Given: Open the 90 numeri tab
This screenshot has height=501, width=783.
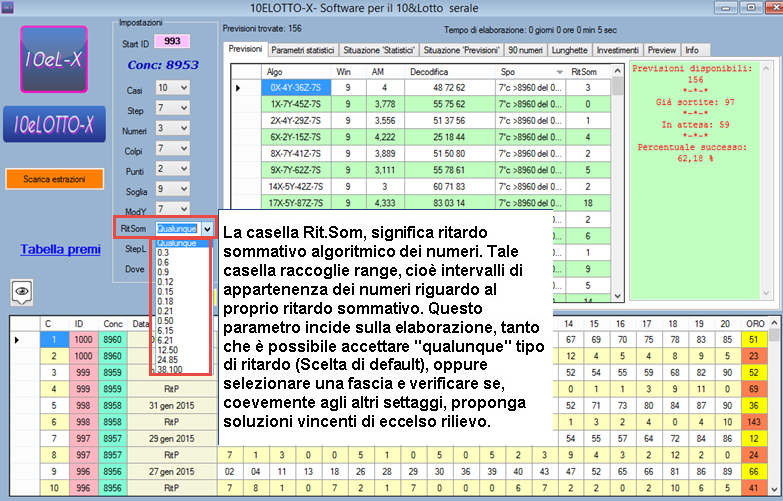Looking at the screenshot, I should [525, 50].
